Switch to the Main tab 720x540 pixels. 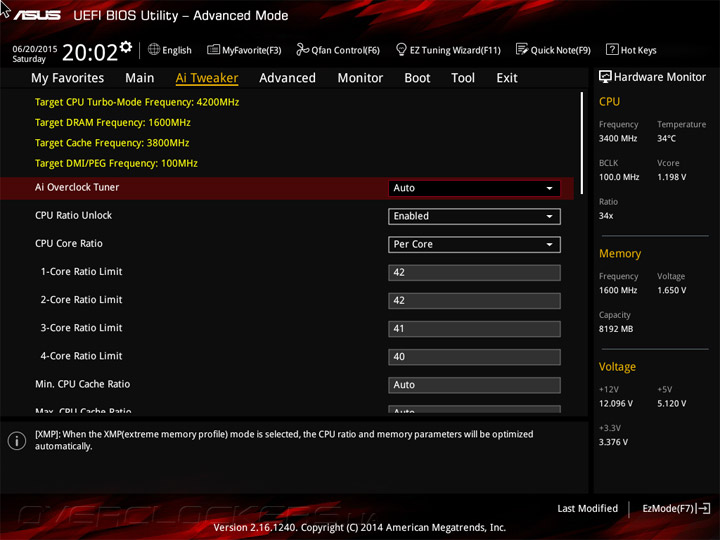(x=140, y=78)
